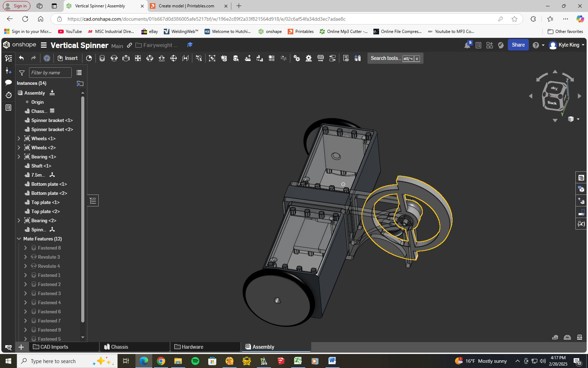Click the education cap icon
The image size is (588, 368).
pos(190,45)
